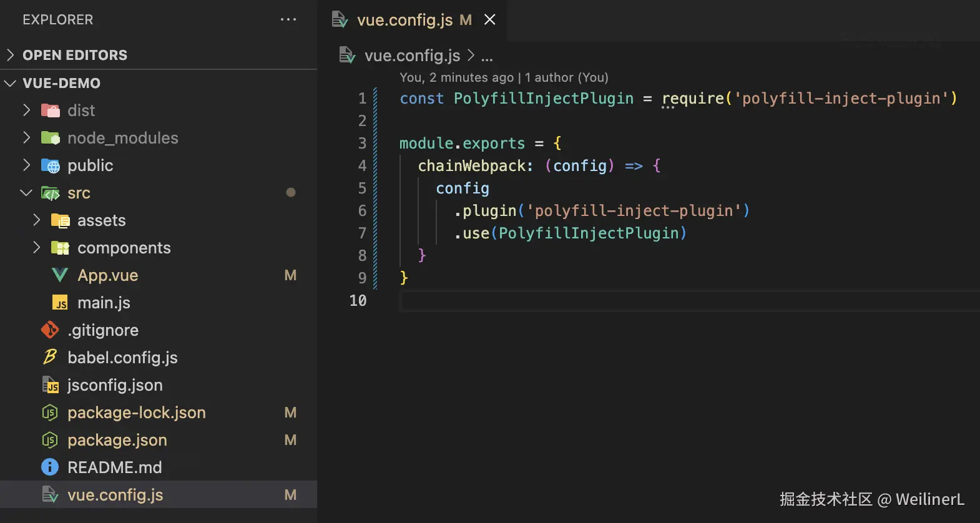The height and width of the screenshot is (523, 980).
Task: Click the components folder icon
Action: click(61, 248)
